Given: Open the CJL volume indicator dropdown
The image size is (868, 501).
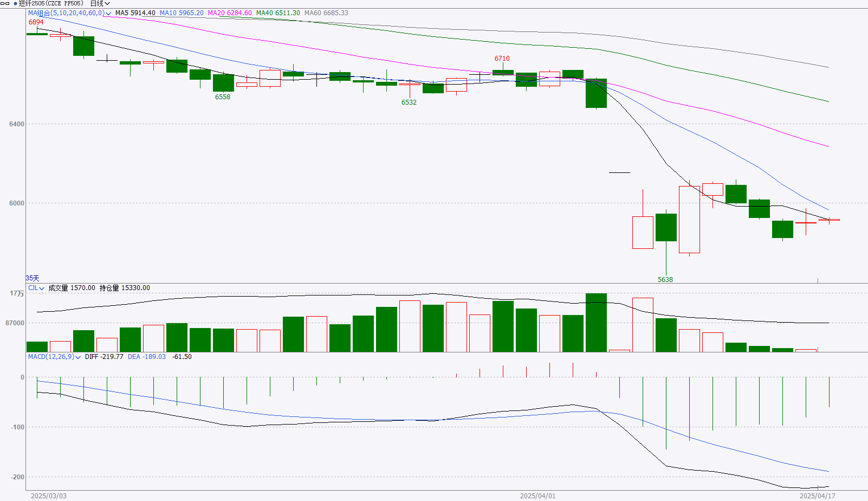Looking at the screenshot, I should pos(42,288).
